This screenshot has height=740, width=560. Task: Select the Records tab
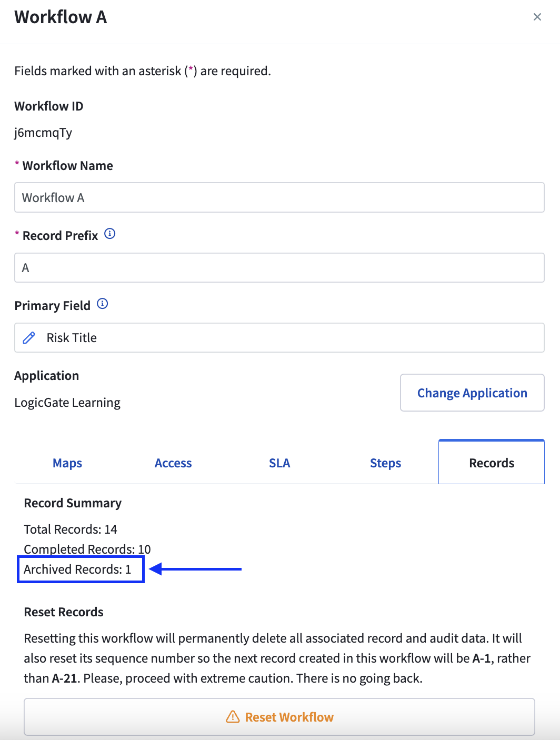[492, 462]
